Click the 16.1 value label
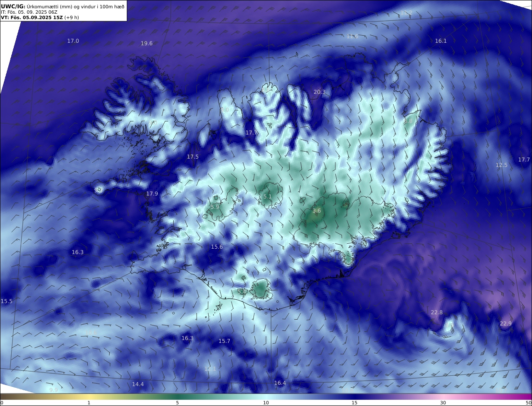 [x=441, y=41]
